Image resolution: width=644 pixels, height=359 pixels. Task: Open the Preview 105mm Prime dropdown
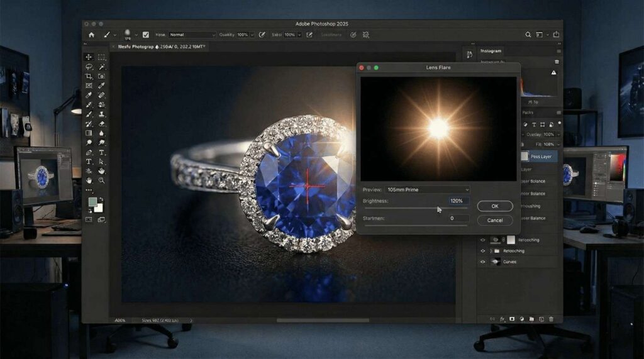click(x=428, y=190)
